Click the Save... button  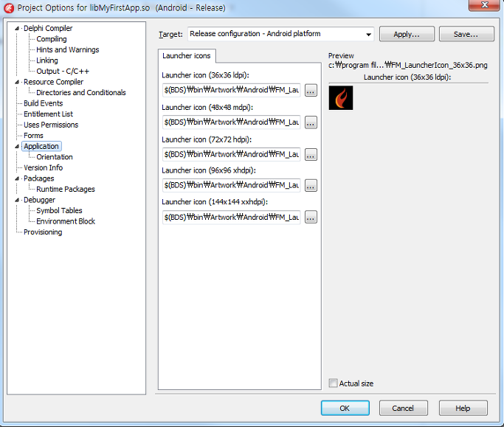point(466,34)
